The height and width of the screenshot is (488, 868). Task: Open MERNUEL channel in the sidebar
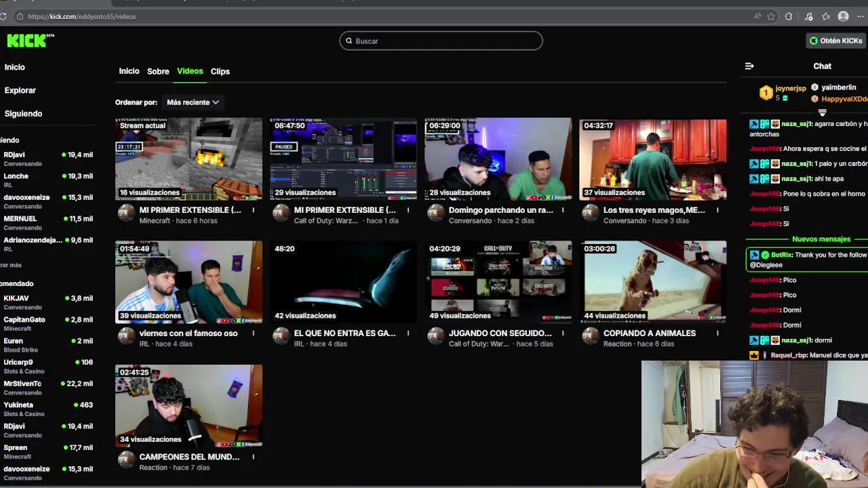click(x=47, y=222)
